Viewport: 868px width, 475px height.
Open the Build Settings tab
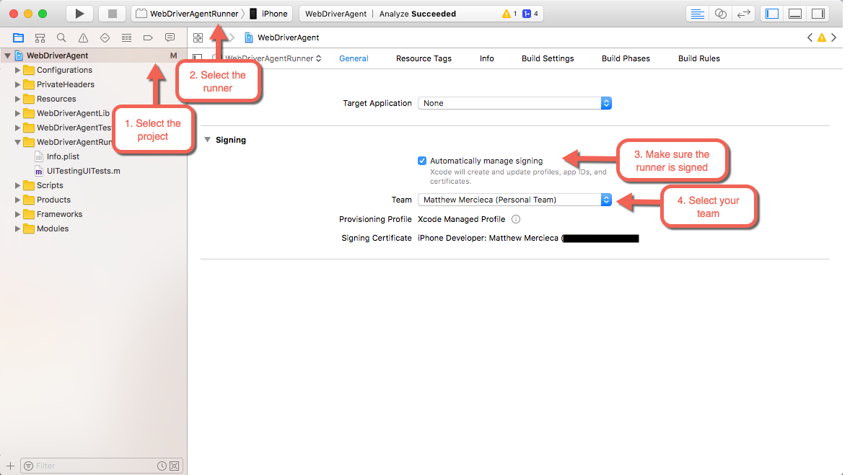548,58
